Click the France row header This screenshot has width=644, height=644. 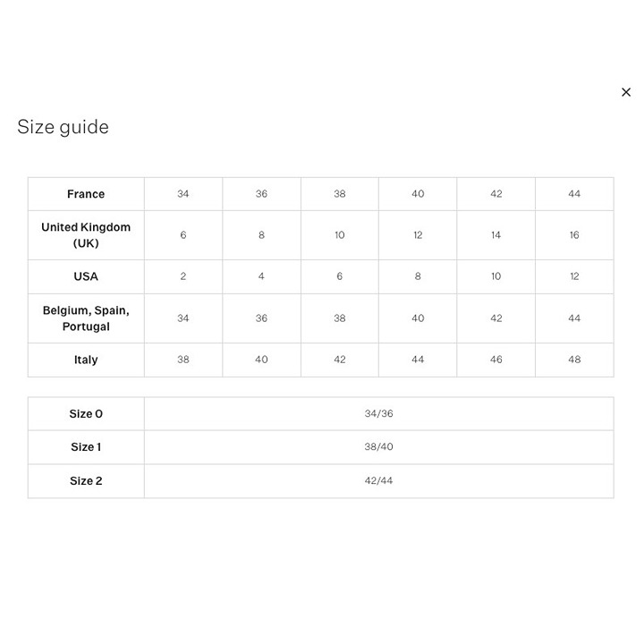tap(86, 194)
